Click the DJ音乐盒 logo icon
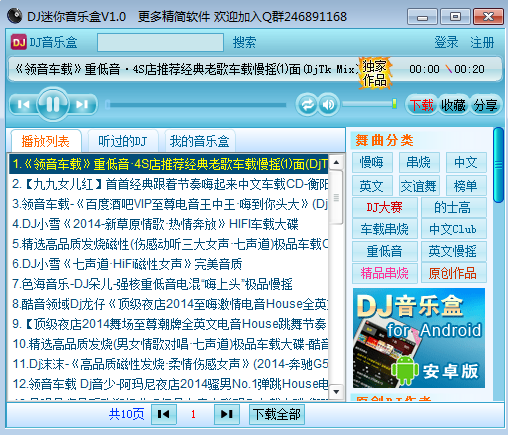The image size is (508, 435). [18, 42]
